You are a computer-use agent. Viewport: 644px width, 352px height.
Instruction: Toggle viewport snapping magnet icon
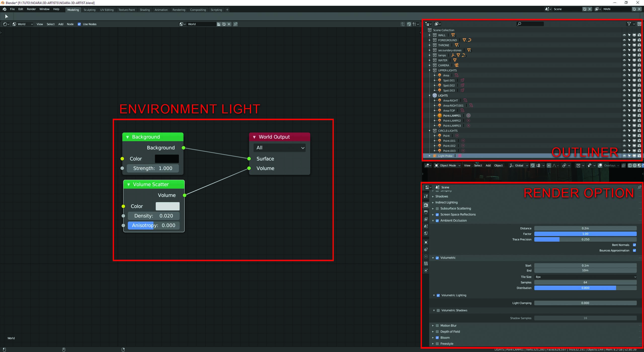(533, 165)
